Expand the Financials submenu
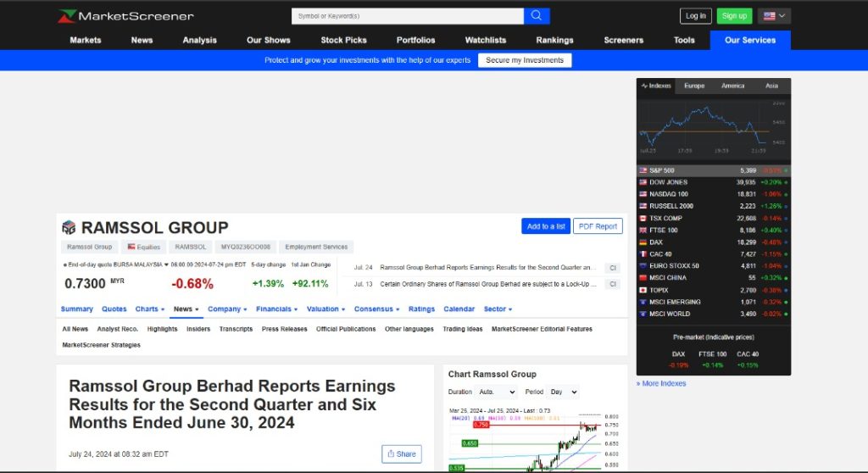 point(276,309)
